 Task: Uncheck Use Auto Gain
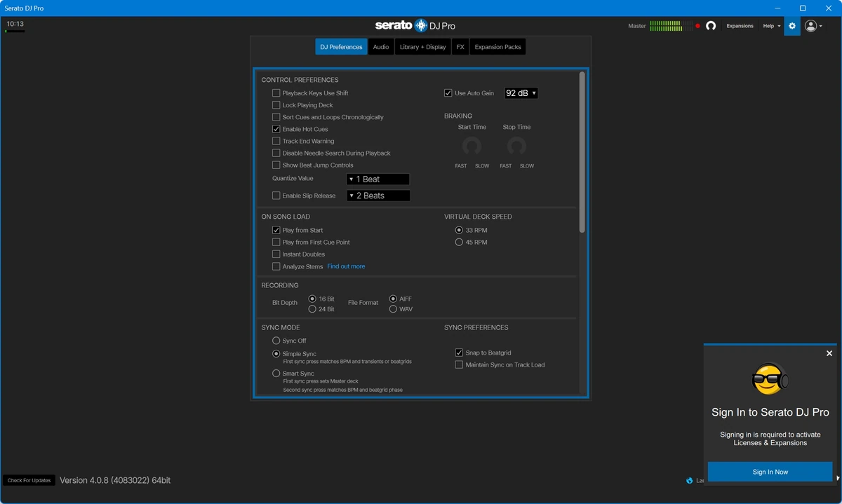point(448,93)
